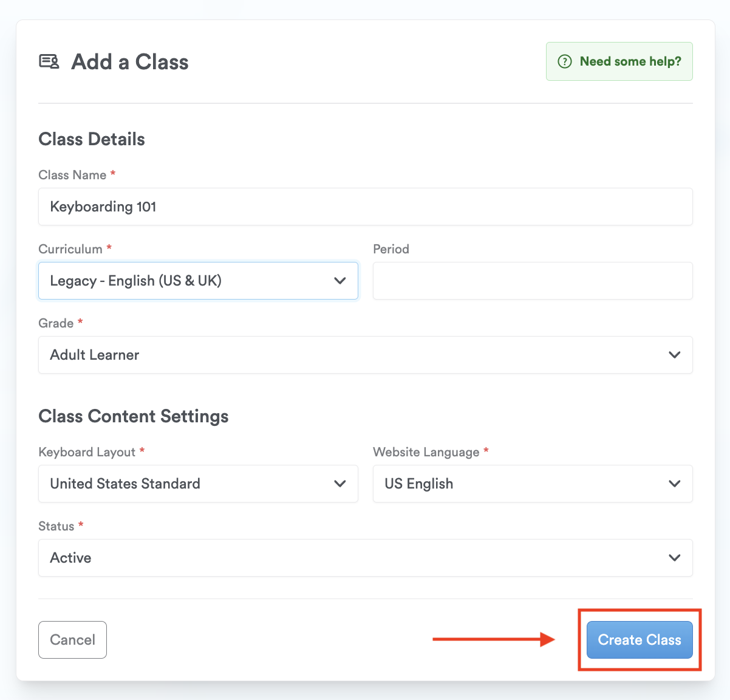Cancel adding the class

(x=72, y=640)
